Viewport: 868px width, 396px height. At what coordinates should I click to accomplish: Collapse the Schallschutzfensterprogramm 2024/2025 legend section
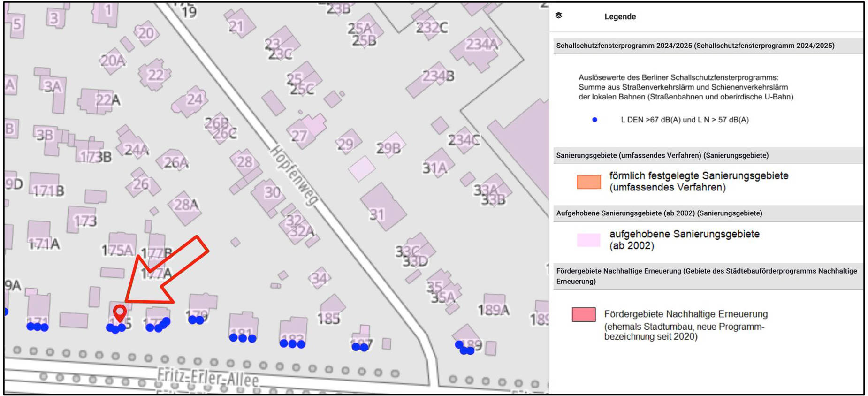pyautogui.click(x=695, y=46)
